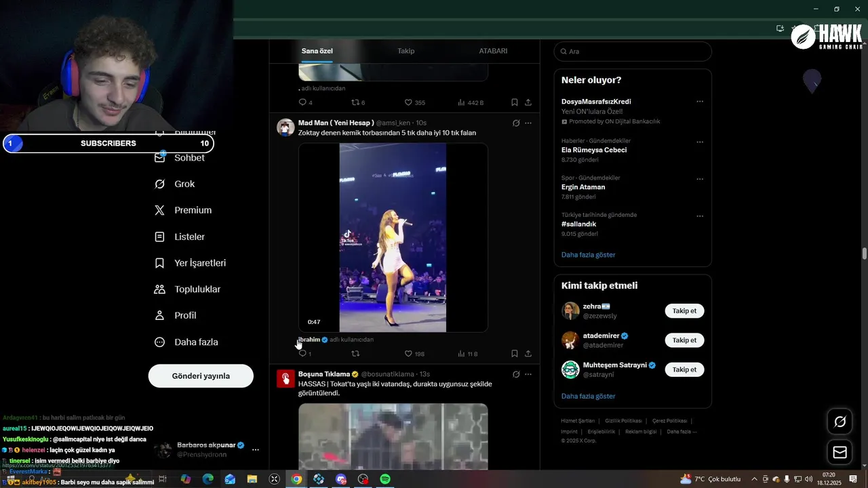
Task: View analytics of Mad Man's post
Action: 468,354
